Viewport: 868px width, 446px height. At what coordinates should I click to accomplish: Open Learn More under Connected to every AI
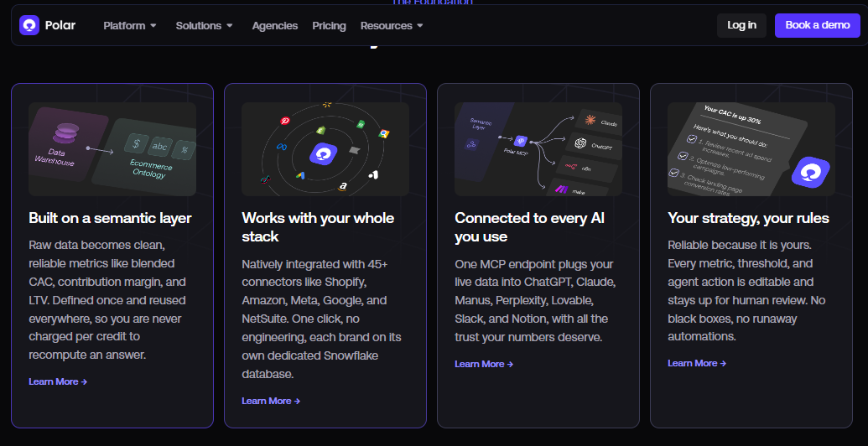(x=485, y=364)
